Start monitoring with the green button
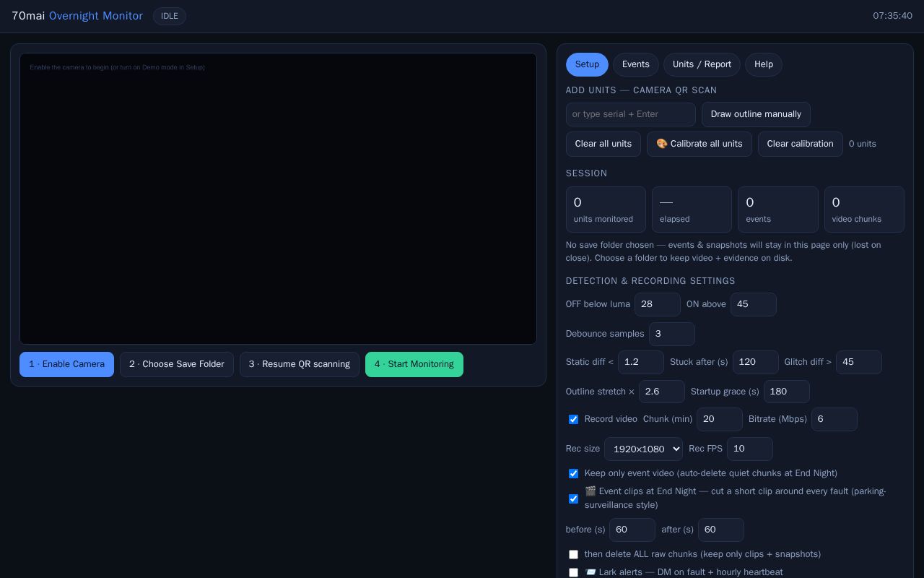Image resolution: width=924 pixels, height=578 pixels. click(414, 364)
